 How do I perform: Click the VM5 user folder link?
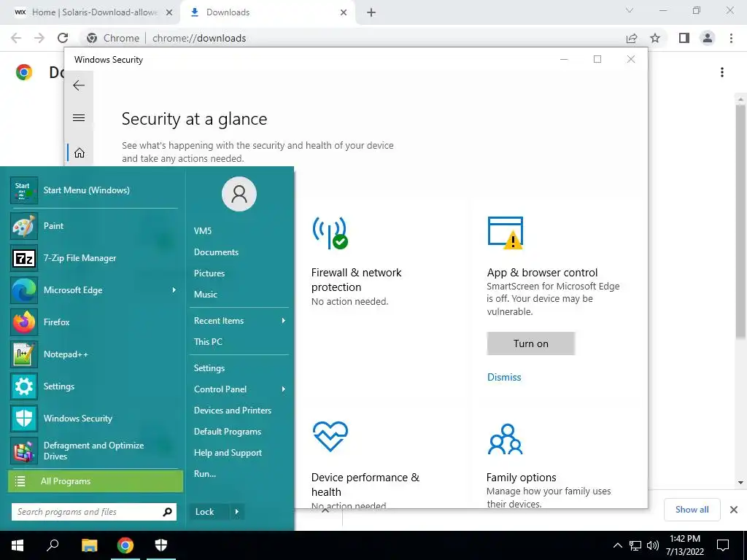pyautogui.click(x=203, y=231)
